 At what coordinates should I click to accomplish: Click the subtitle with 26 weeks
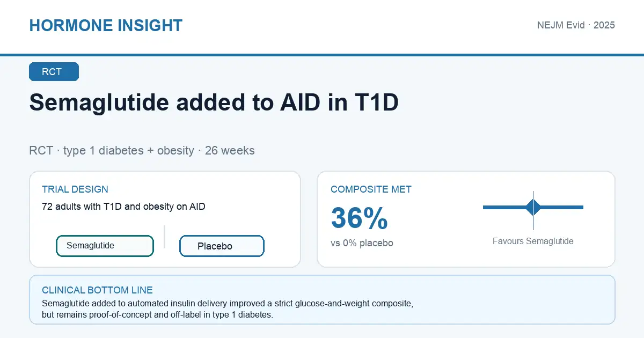(x=142, y=151)
